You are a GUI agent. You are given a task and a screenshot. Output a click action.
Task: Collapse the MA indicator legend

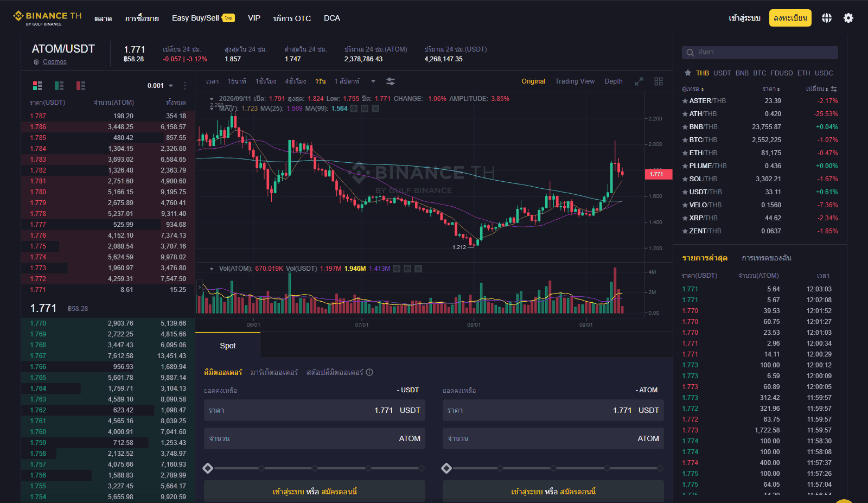click(212, 109)
